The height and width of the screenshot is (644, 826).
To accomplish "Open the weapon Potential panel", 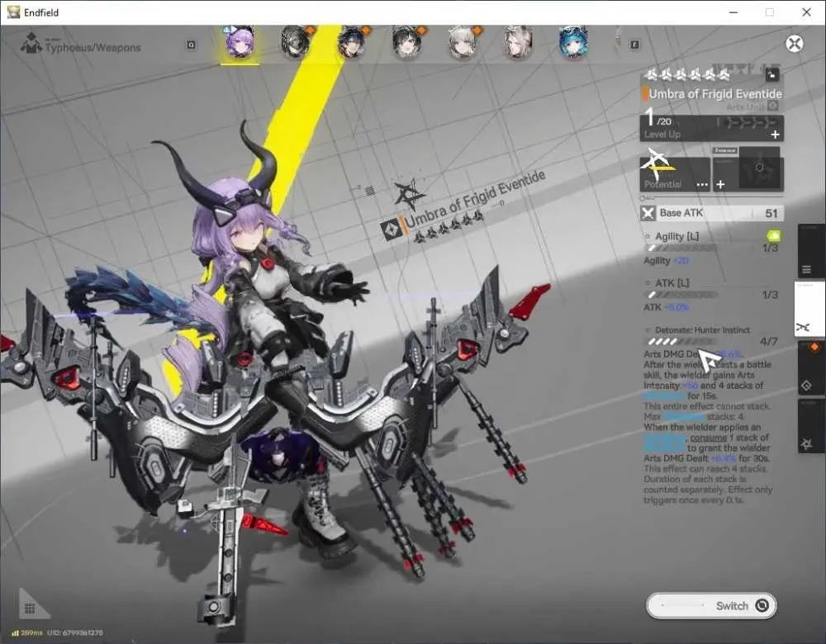I will pyautogui.click(x=676, y=173).
